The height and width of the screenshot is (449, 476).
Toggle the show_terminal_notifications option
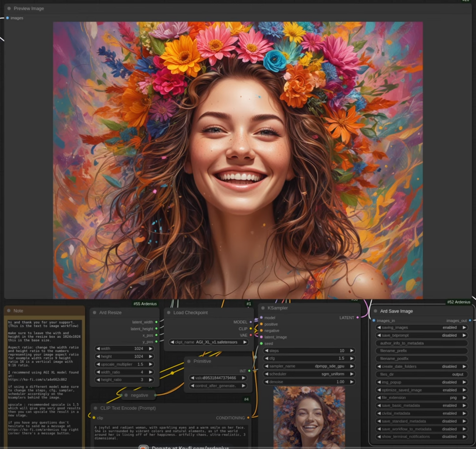point(422,436)
